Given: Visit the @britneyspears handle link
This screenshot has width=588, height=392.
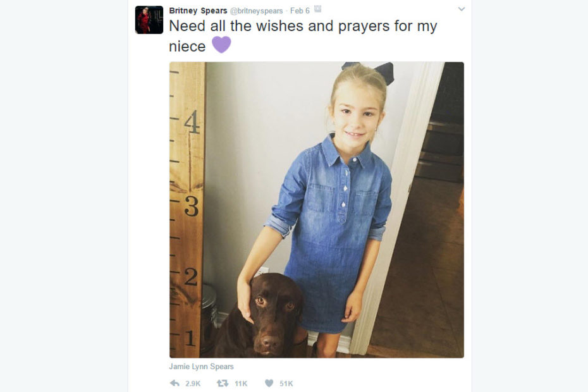Looking at the screenshot, I should 256,11.
